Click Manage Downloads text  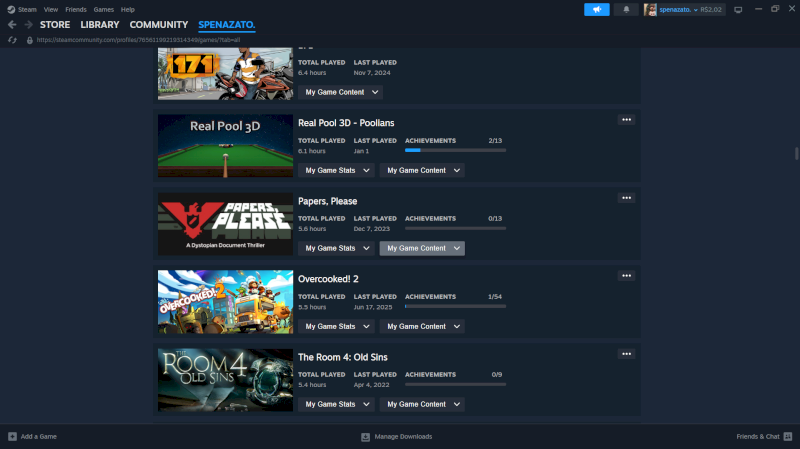point(403,436)
